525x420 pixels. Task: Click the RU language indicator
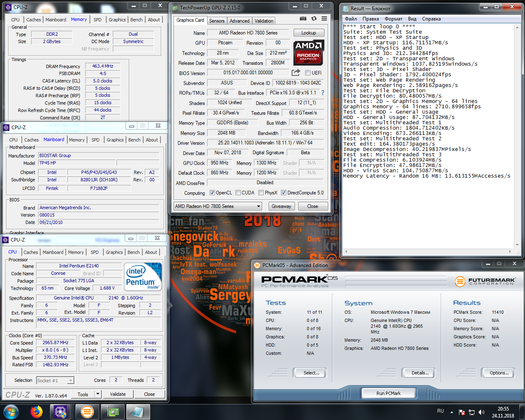tap(441, 411)
